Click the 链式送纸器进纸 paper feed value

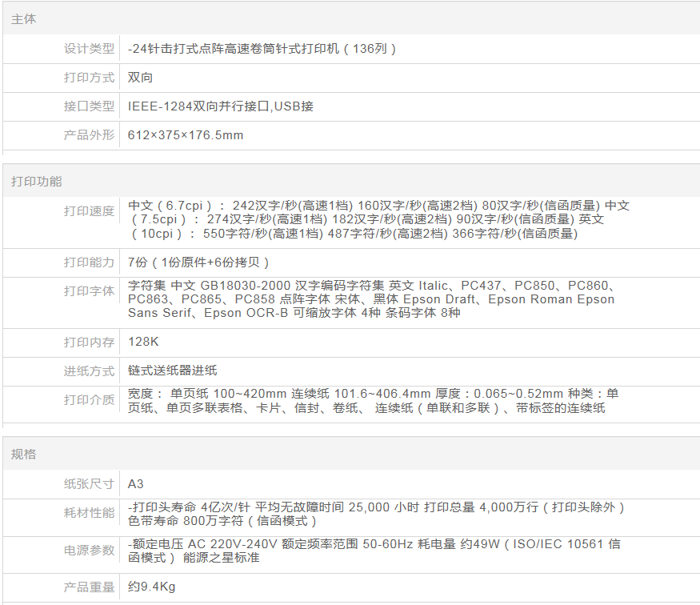pos(172,371)
